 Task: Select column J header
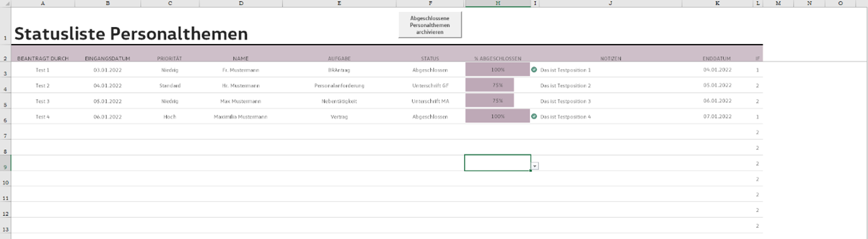tap(611, 3)
